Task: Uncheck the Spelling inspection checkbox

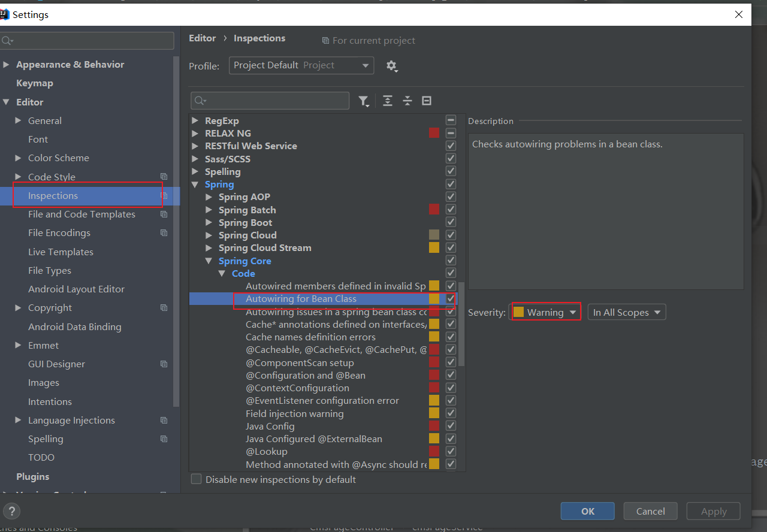Action: click(x=451, y=171)
